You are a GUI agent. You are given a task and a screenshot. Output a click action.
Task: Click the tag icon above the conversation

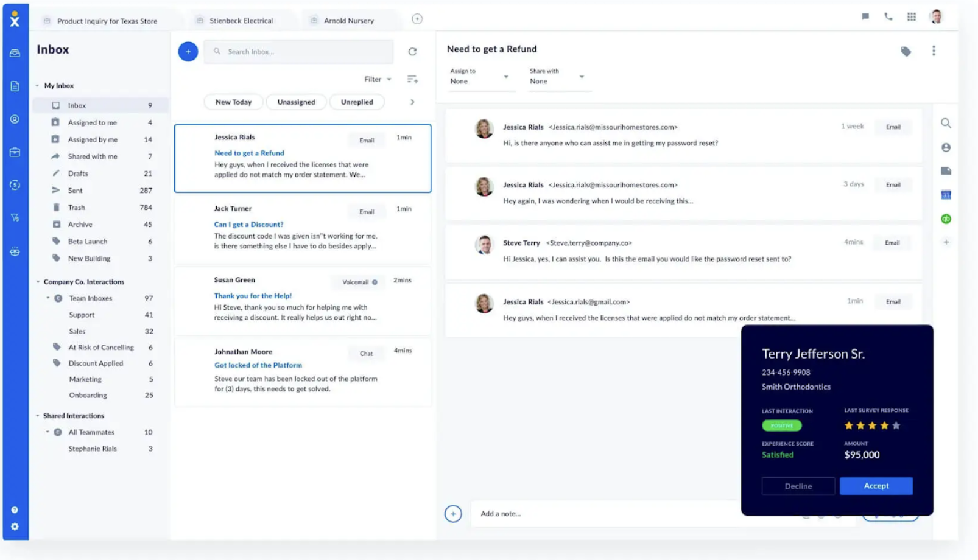pos(906,51)
